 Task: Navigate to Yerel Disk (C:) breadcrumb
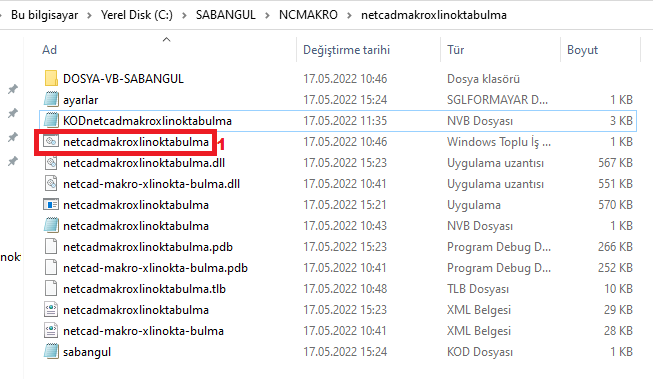[x=137, y=15]
